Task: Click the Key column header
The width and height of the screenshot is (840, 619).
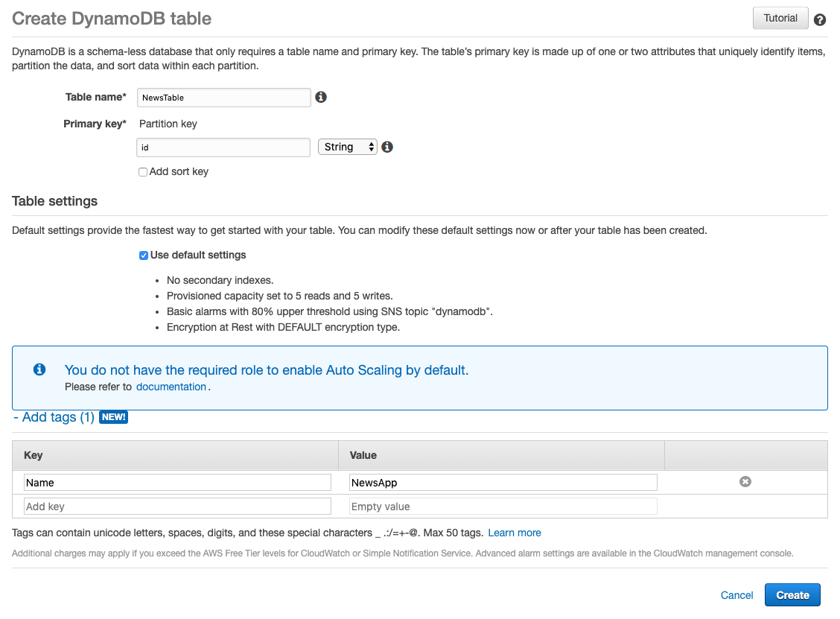Action: tap(175, 456)
